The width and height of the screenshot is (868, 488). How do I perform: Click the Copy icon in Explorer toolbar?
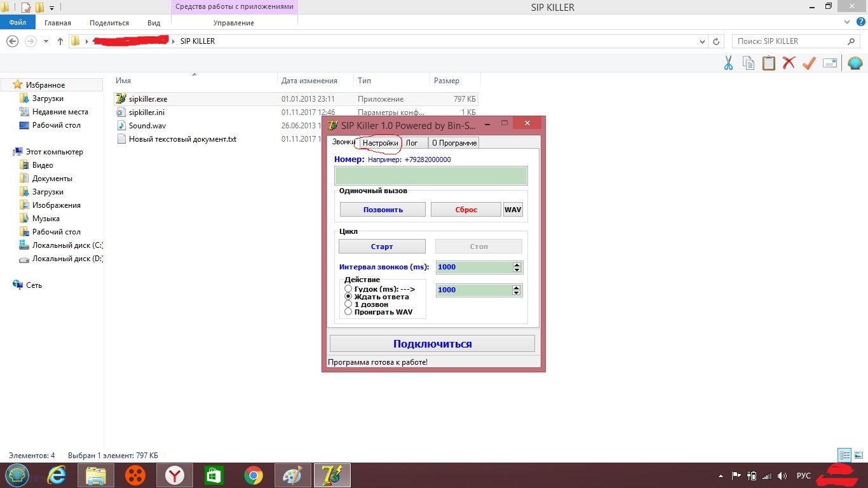point(749,63)
